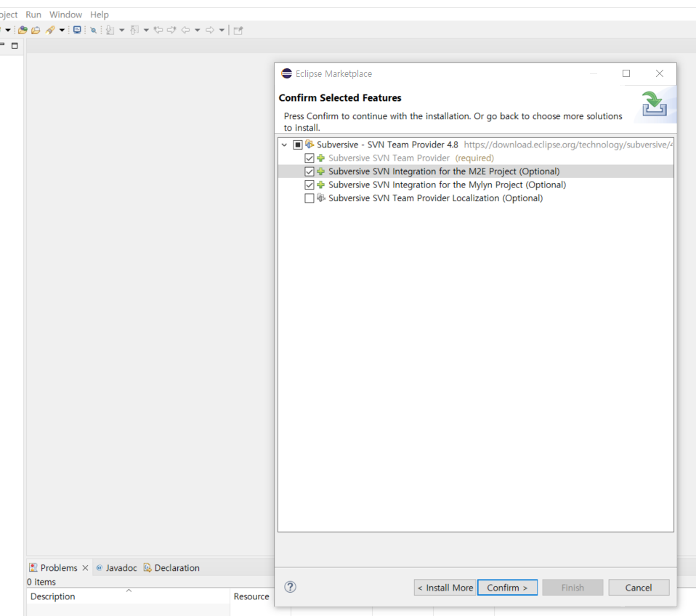696x616 pixels.
Task: Sort by the Description column header
Action: click(128, 596)
